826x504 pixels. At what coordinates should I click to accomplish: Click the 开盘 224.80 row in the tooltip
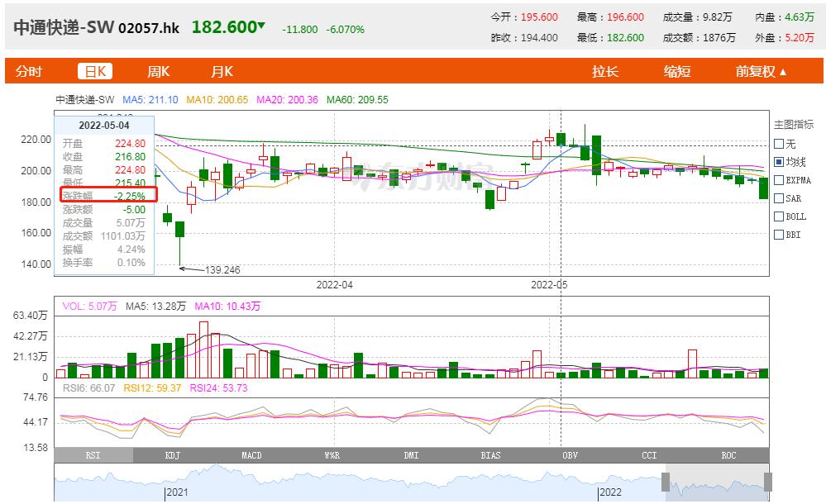coord(104,143)
